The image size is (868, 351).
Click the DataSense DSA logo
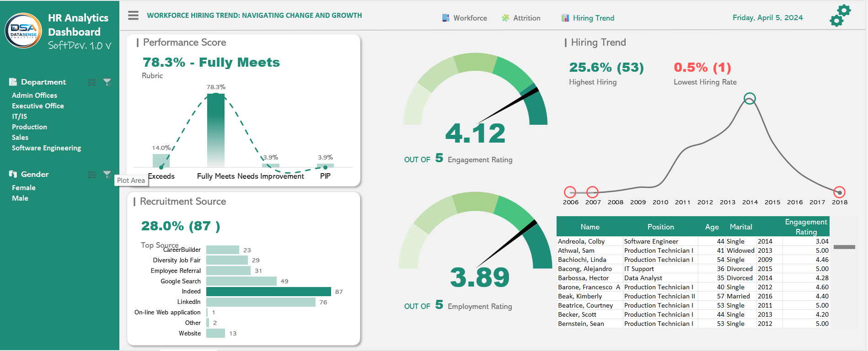[x=23, y=31]
